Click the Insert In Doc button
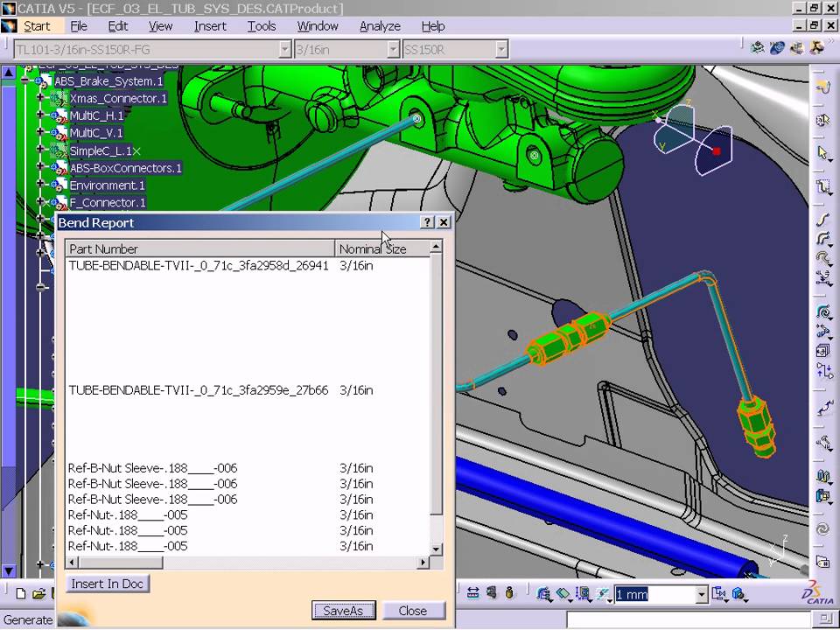The width and height of the screenshot is (840, 630). 107,584
